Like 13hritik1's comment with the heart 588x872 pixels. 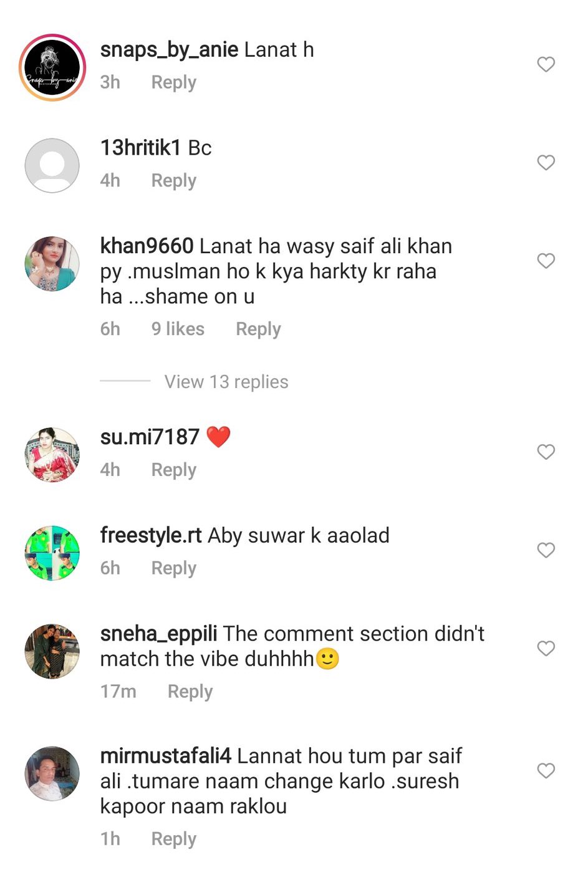[546, 163]
